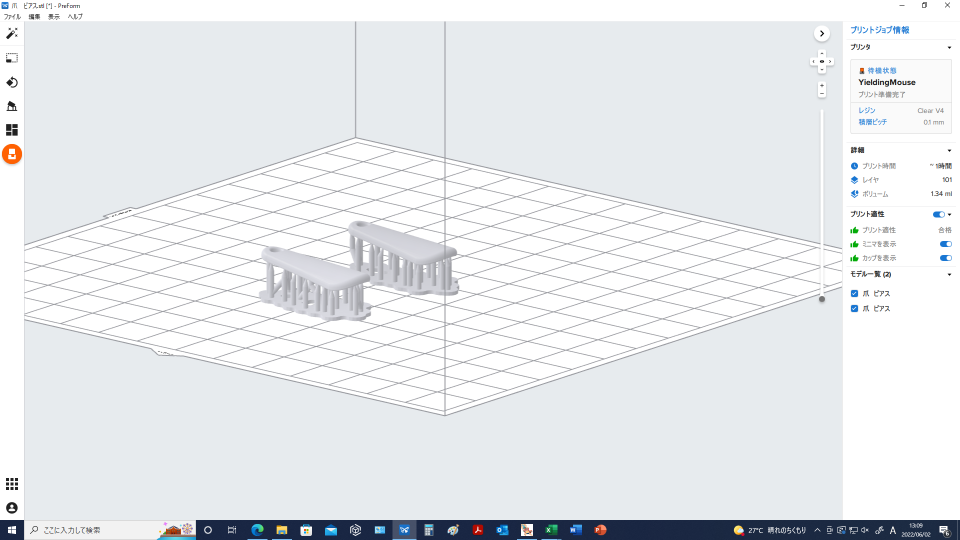Click the レジン resin setting link
Viewport: 960px width, 540px height.
coord(866,110)
